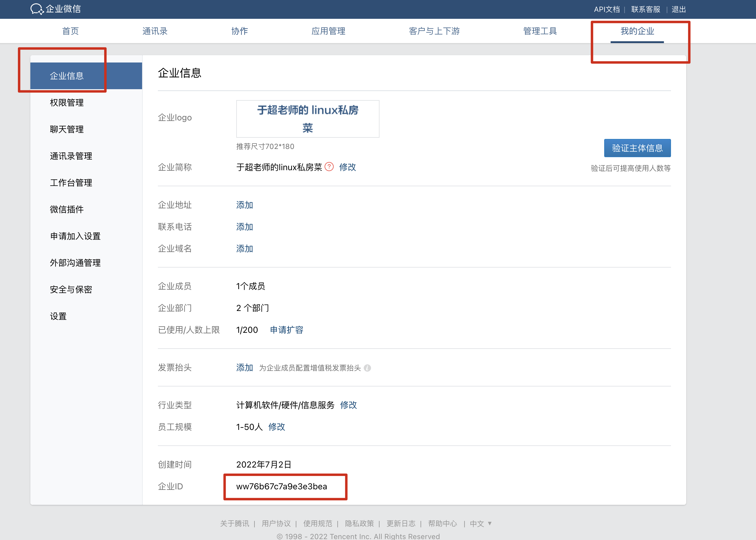Open 帮助中心 in the footer

pyautogui.click(x=442, y=523)
